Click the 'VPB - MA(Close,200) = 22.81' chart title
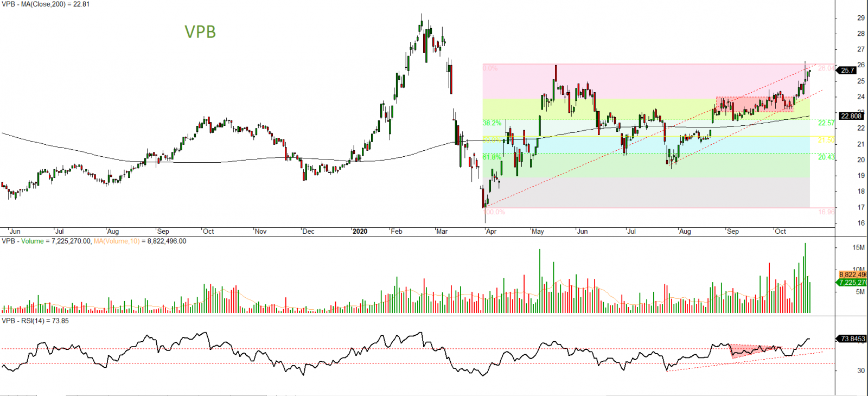 [46, 4]
